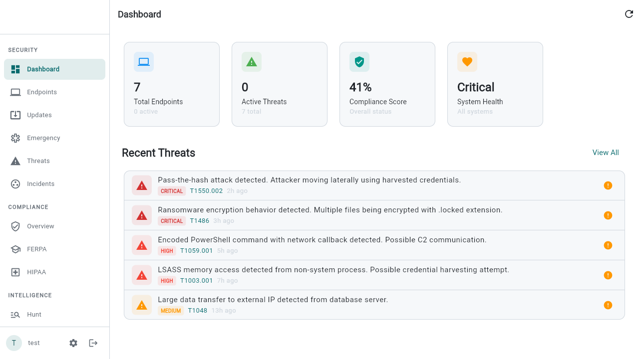Click the Hunt search icon
The image size is (644, 359).
(x=15, y=314)
